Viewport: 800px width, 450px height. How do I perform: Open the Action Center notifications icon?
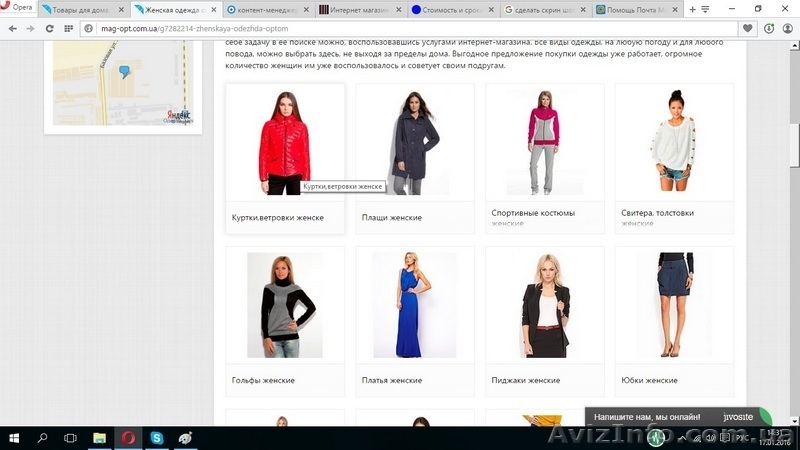(x=724, y=438)
